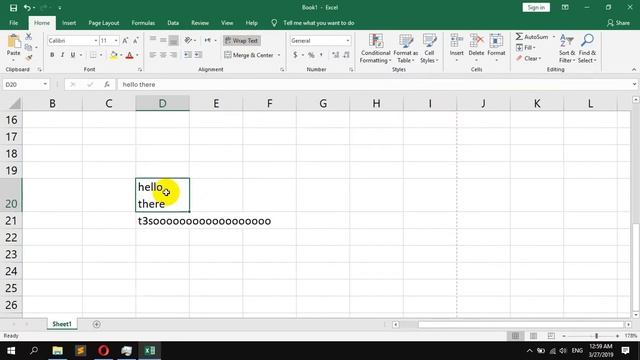Screen dimensions: 640x360
Task: Select middle align icon
Action: coord(163,40)
